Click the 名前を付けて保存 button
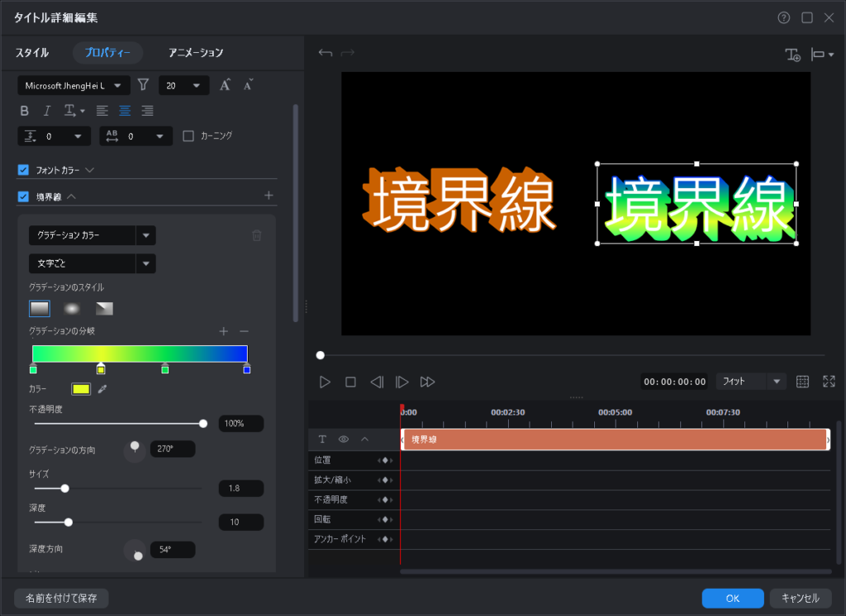This screenshot has height=616, width=846. [x=61, y=599]
